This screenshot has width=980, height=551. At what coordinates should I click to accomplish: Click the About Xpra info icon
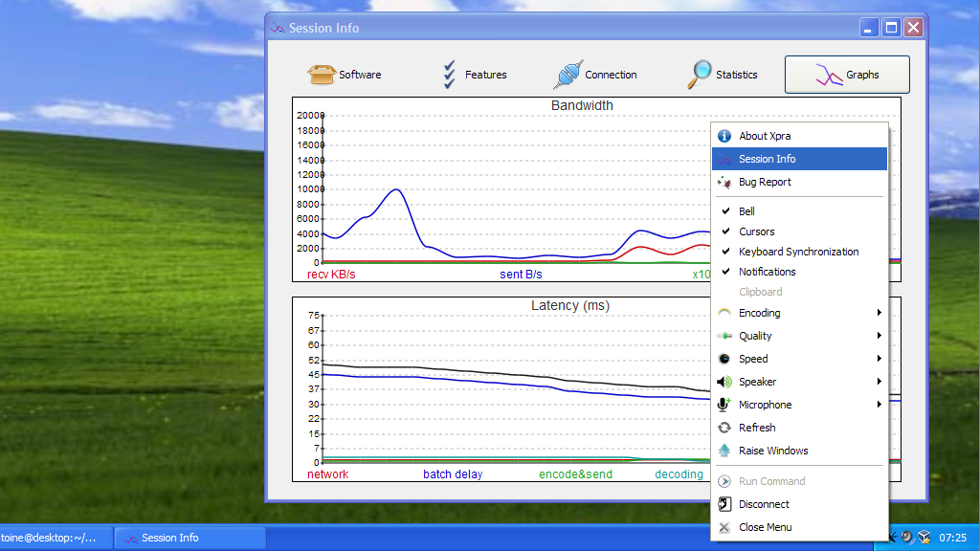pyautogui.click(x=724, y=136)
